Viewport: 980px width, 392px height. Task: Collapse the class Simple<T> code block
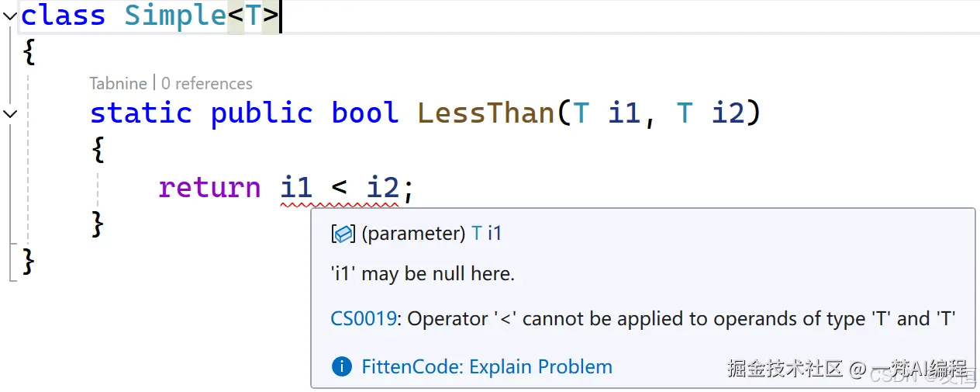pyautogui.click(x=9, y=16)
